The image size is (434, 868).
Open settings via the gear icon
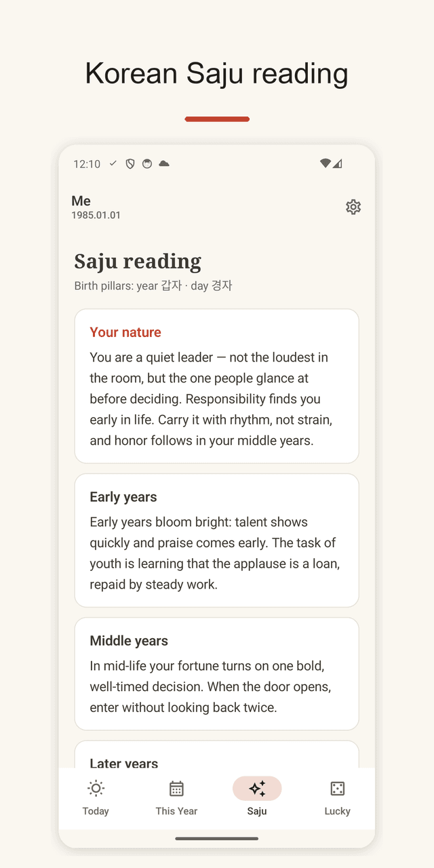tap(353, 207)
